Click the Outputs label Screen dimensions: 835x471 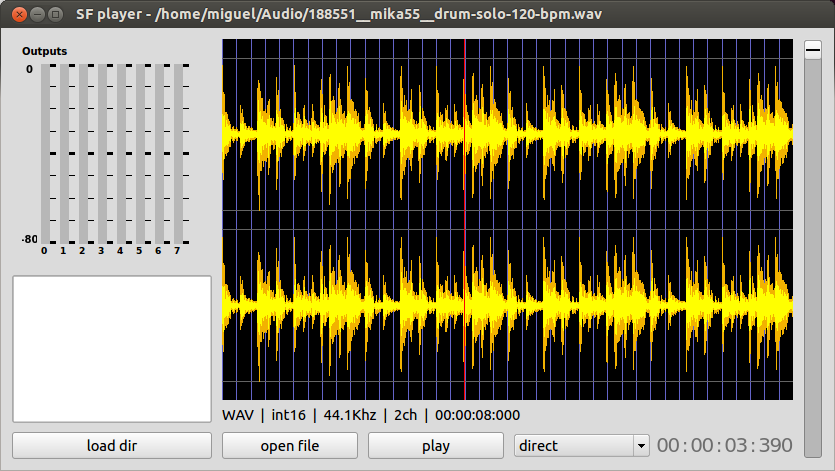click(x=44, y=51)
